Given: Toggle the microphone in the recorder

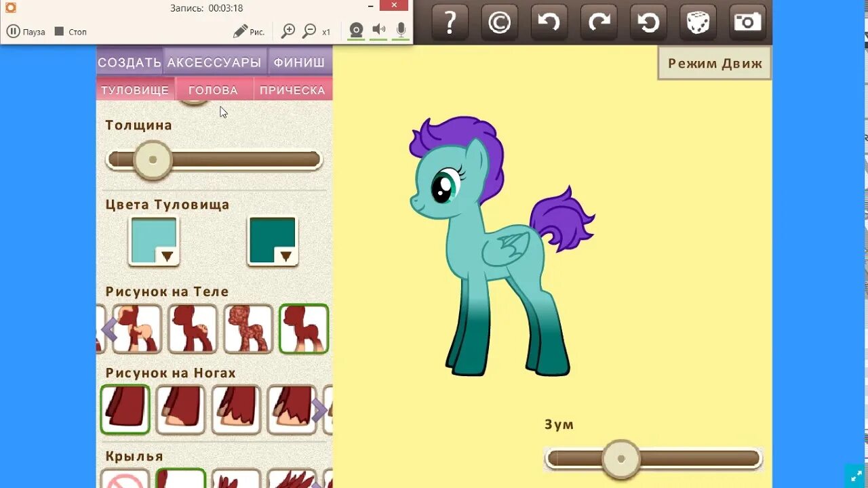Looking at the screenshot, I should tap(401, 30).
